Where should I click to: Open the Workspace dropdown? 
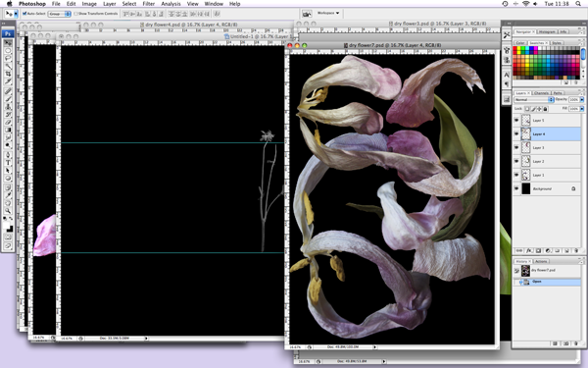328,13
